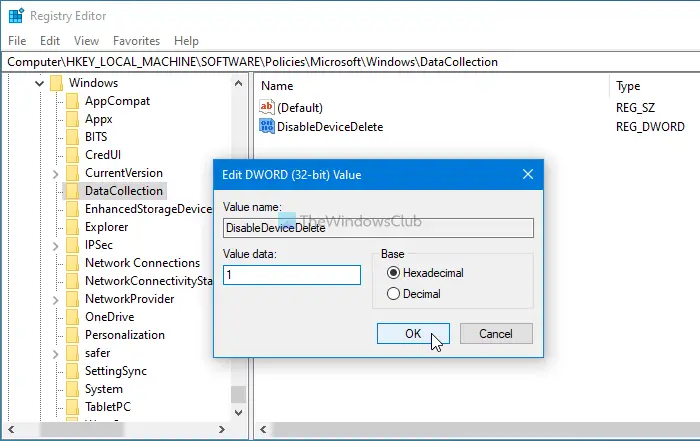
Task: Select the DataCollection key label
Action: (x=124, y=191)
